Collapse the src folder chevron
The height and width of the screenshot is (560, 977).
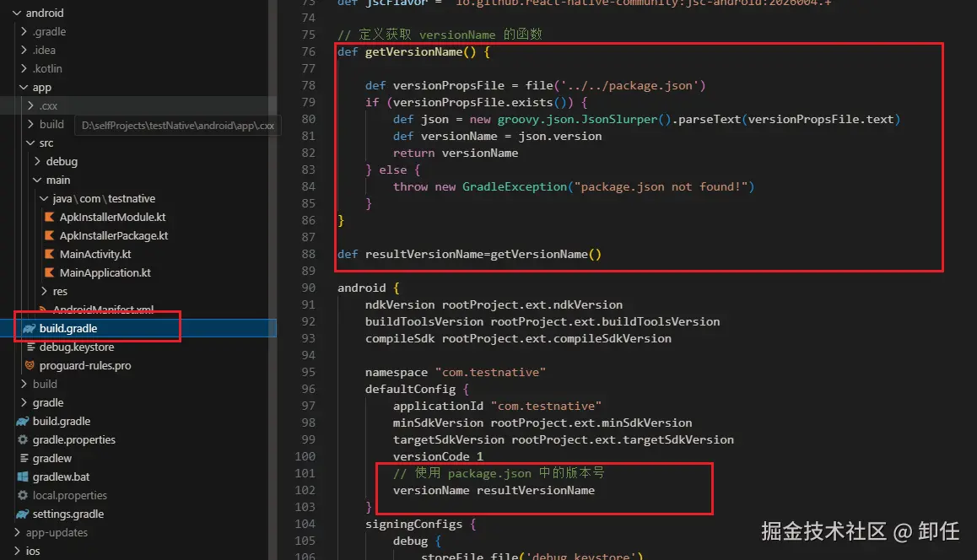(x=30, y=143)
